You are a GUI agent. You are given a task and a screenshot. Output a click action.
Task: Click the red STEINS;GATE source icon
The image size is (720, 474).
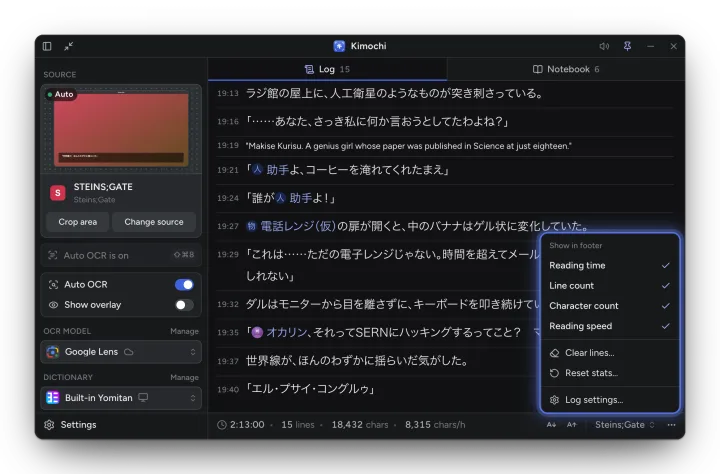(58, 193)
